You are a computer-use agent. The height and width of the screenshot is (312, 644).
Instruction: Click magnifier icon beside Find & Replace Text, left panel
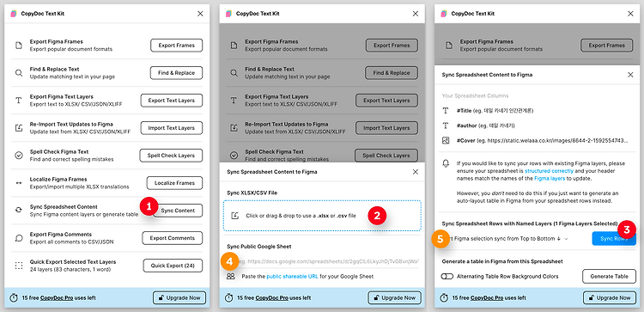pos(19,73)
